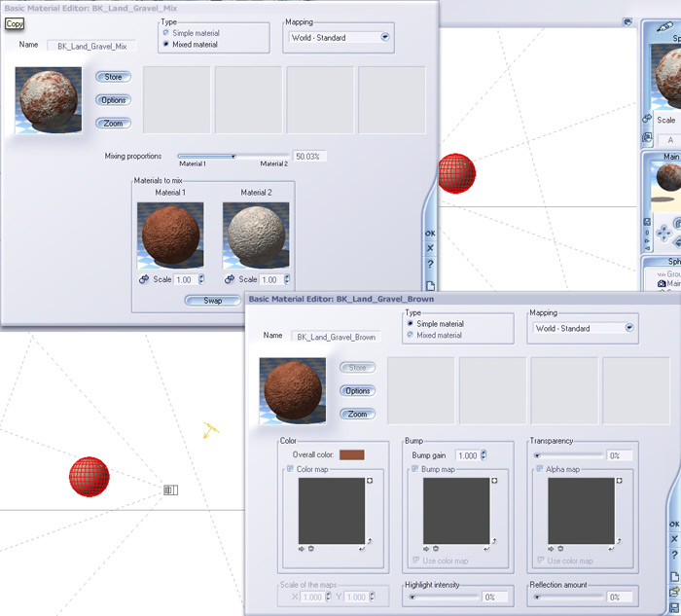Click save material disk icon in Gravel_Brown editor
This screenshot has width=681, height=616.
[x=674, y=607]
